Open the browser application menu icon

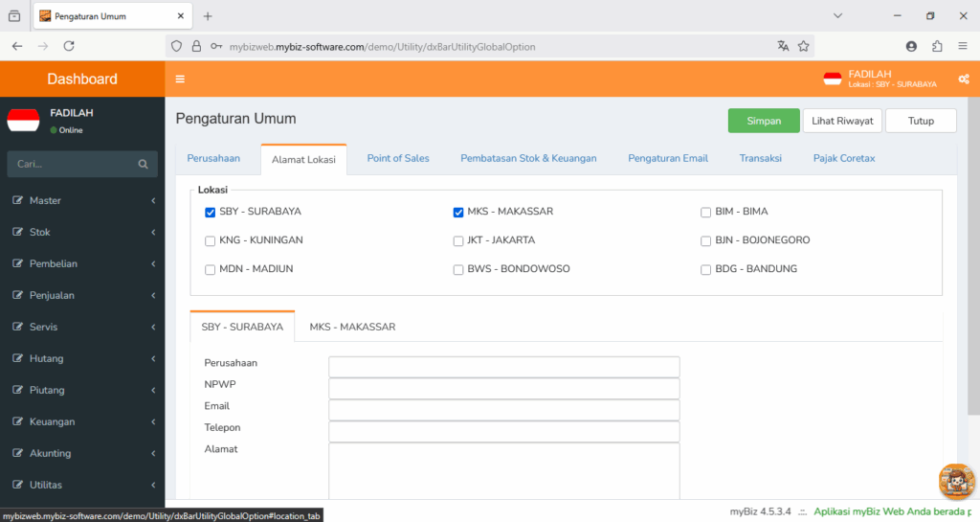click(963, 46)
